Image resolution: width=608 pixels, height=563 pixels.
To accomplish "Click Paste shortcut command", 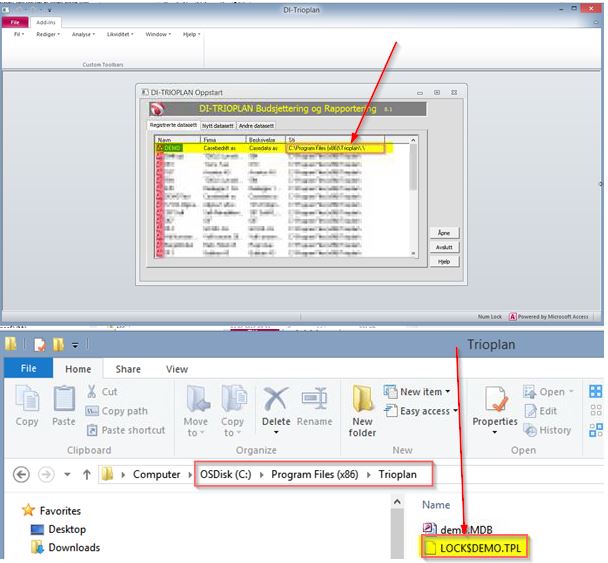I will tap(126, 430).
